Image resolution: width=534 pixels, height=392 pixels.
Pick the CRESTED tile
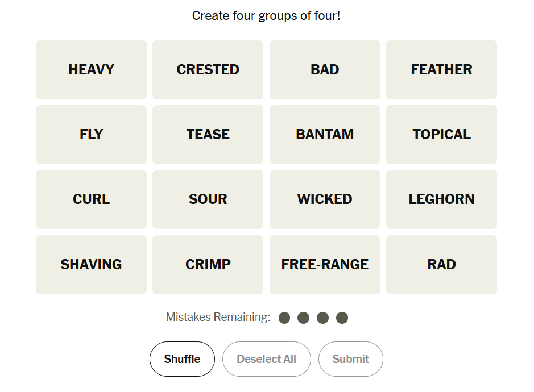pyautogui.click(x=208, y=70)
